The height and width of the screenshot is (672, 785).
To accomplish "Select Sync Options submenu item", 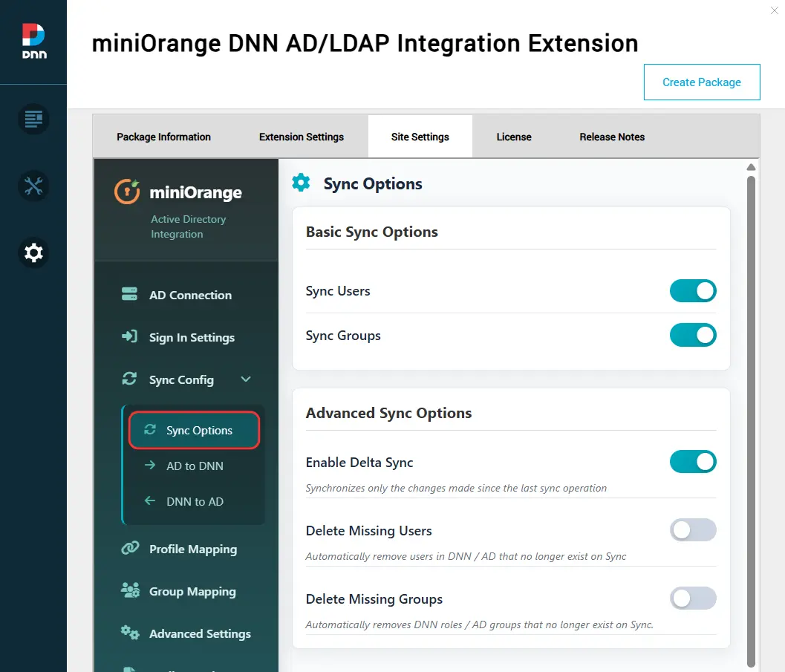I will click(195, 431).
